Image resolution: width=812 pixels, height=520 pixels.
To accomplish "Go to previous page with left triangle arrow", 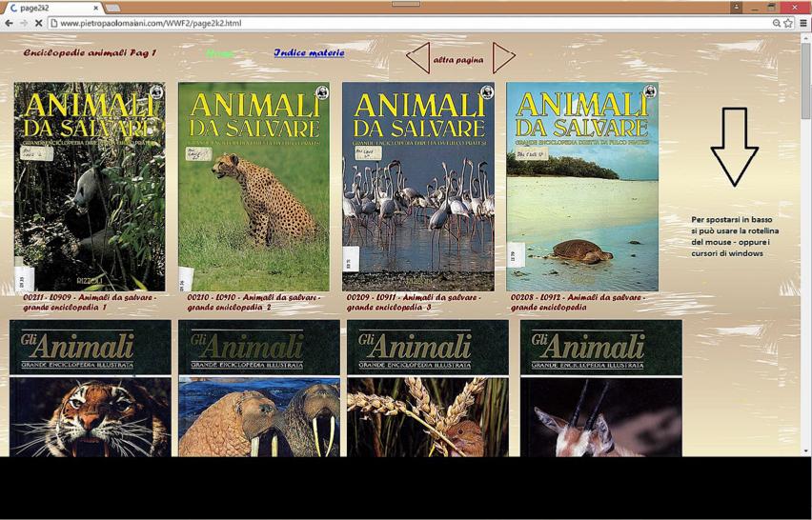I will (418, 57).
